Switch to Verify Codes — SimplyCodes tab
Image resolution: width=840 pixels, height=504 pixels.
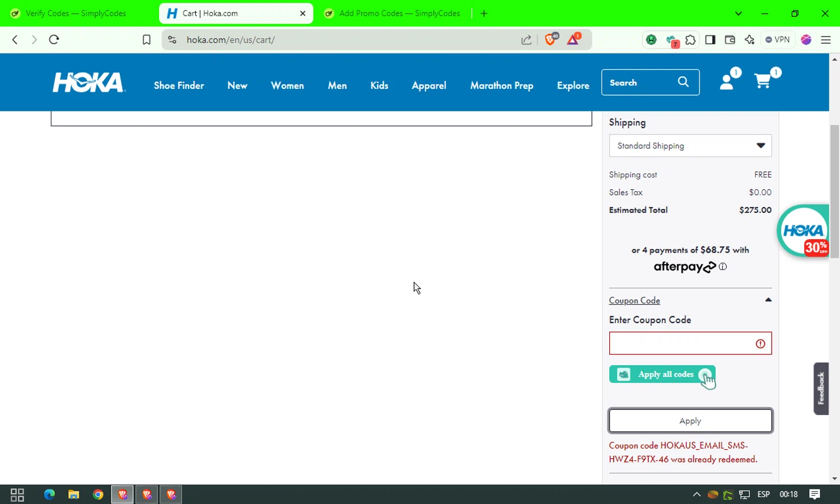77,13
